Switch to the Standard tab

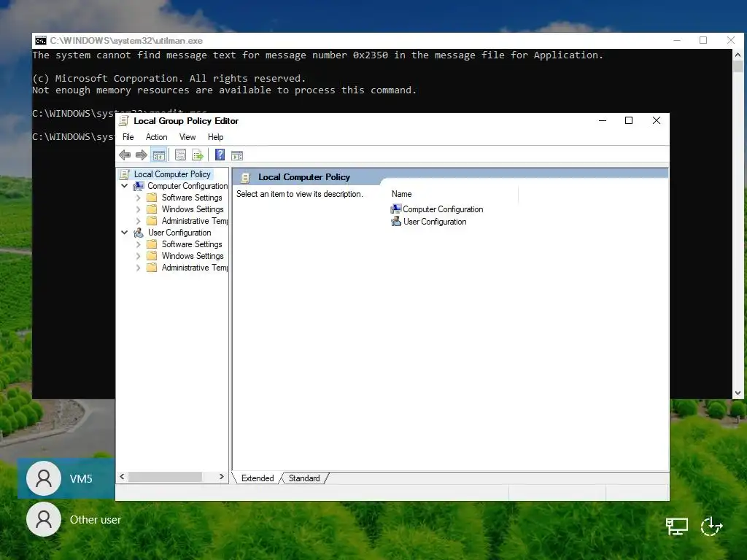tap(304, 478)
